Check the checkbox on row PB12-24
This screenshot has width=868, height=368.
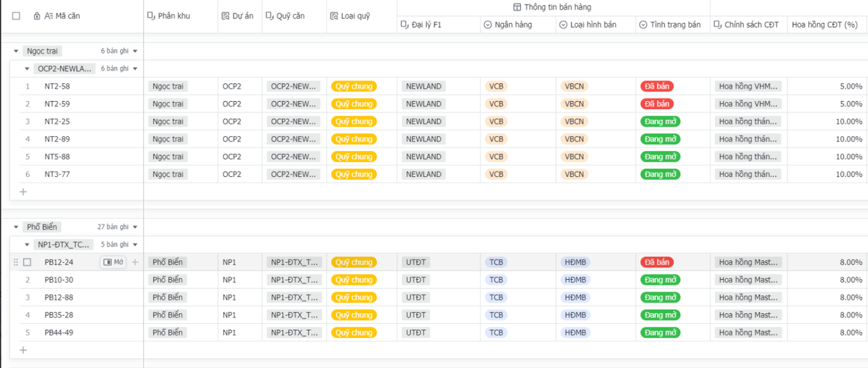tap(27, 262)
